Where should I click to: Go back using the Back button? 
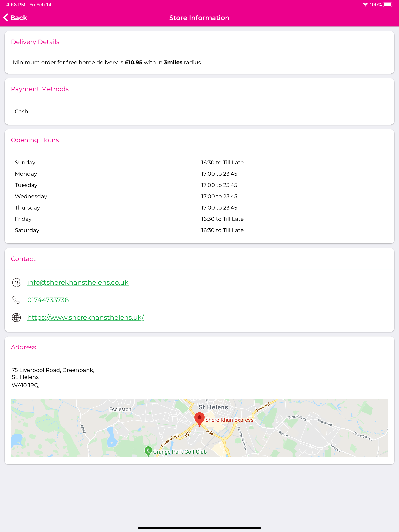pos(15,18)
